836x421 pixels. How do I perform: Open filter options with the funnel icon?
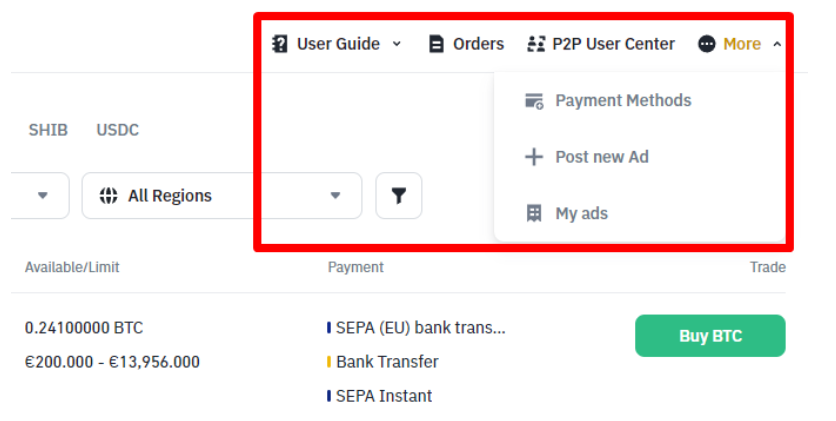pos(399,196)
